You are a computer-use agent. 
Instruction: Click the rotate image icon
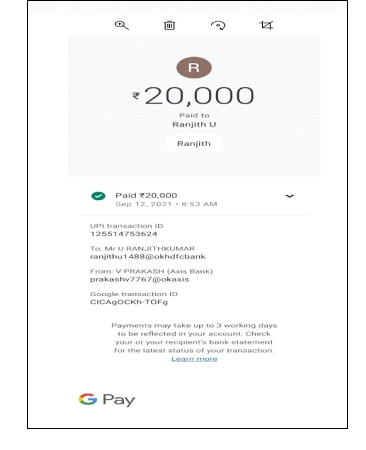(218, 25)
